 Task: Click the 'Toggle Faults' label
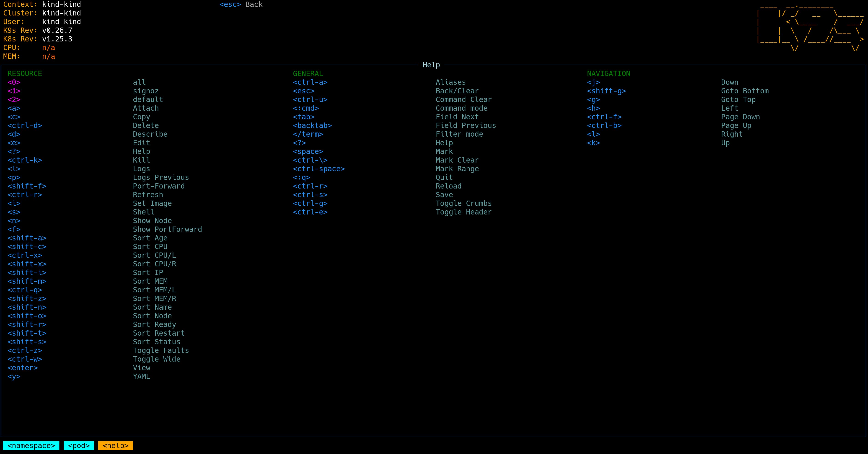pos(161,351)
